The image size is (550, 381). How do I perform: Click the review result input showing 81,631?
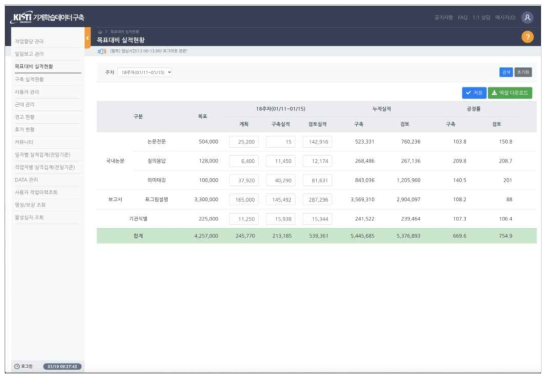317,180
